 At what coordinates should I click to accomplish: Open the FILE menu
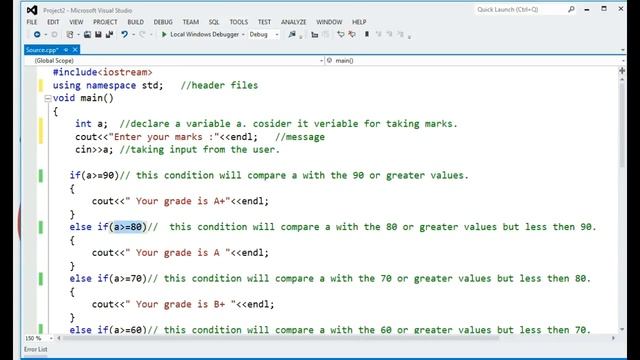tap(32, 22)
